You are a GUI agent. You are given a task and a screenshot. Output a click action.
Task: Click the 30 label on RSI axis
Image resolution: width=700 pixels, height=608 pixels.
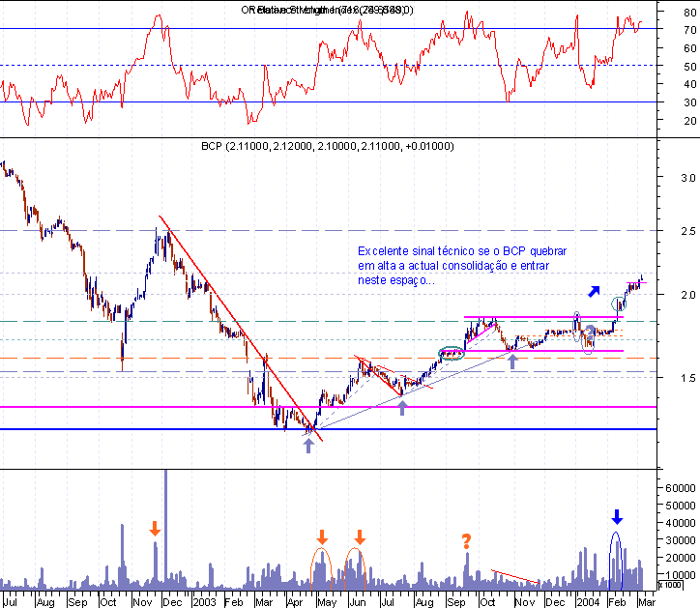[x=689, y=102]
